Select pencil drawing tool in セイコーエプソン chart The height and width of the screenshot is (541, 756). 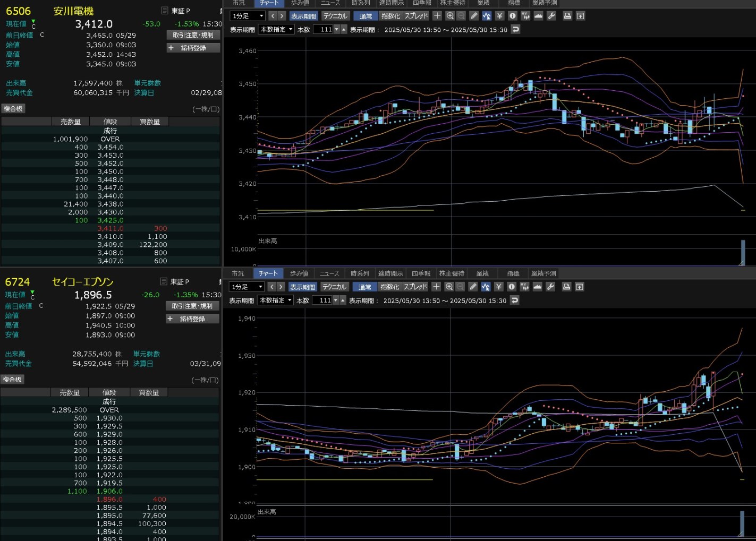[x=473, y=287]
